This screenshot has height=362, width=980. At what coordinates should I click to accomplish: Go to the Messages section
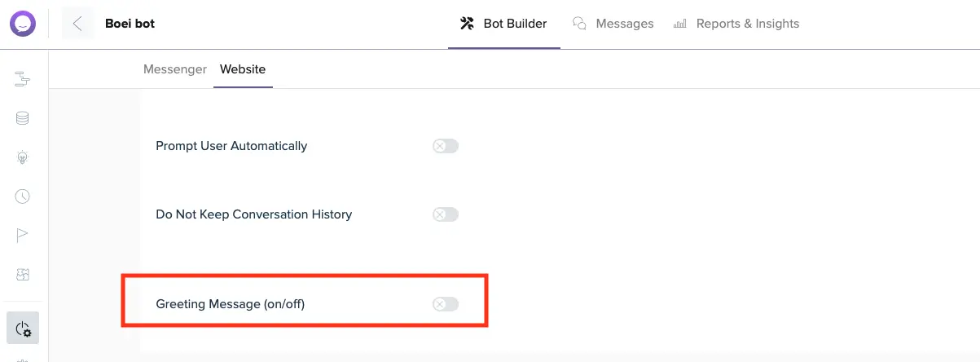click(x=613, y=24)
